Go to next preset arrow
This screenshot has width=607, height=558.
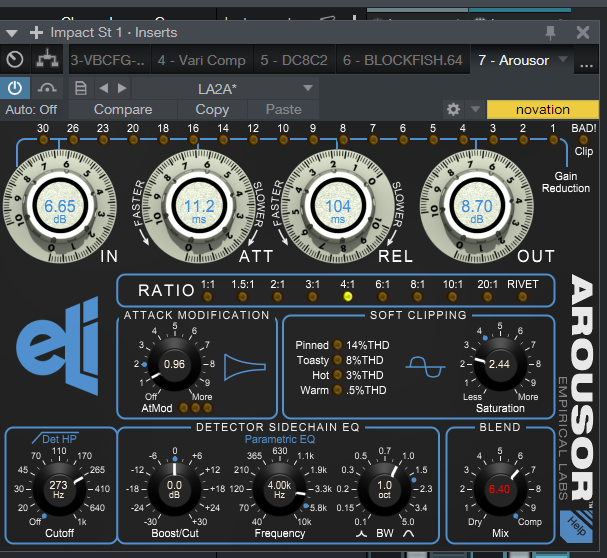(x=122, y=88)
